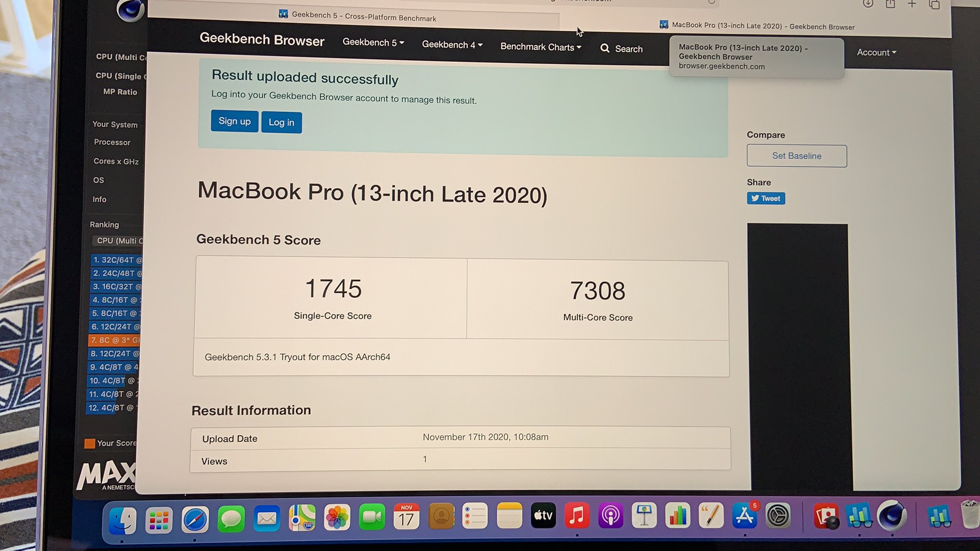Screen dimensions: 980x551
Task: Open the Music app icon
Action: tap(577, 516)
